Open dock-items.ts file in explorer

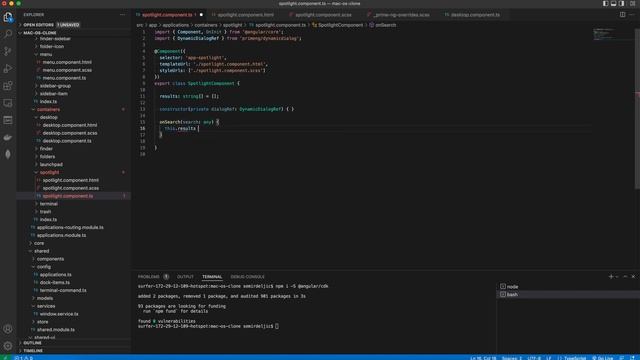(x=55, y=282)
